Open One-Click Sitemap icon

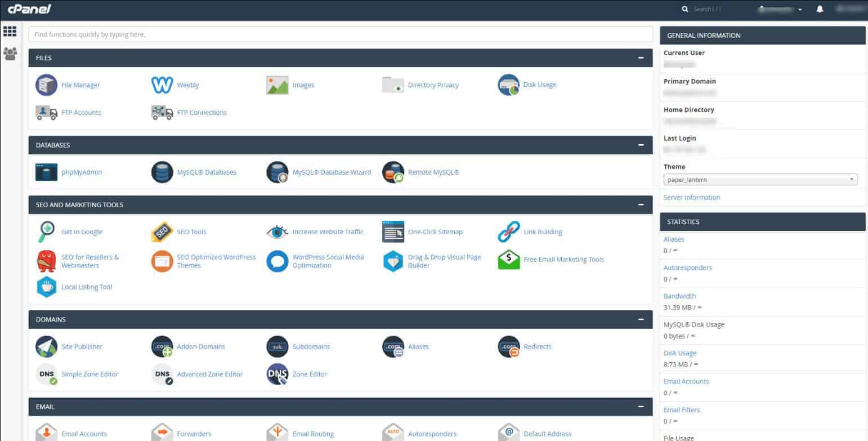click(393, 232)
